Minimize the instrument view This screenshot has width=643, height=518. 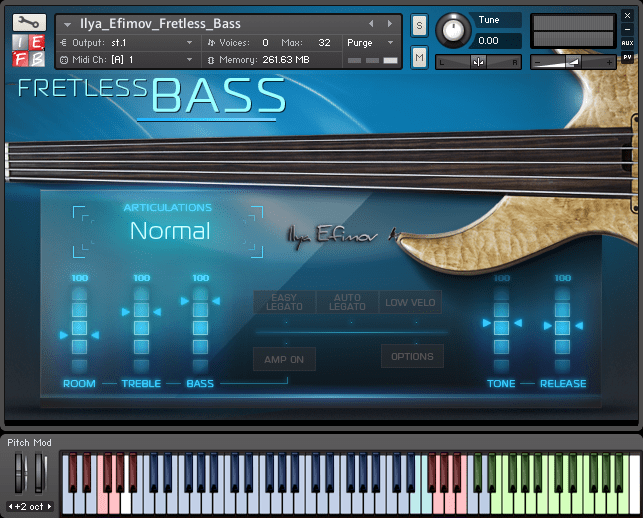[627, 30]
